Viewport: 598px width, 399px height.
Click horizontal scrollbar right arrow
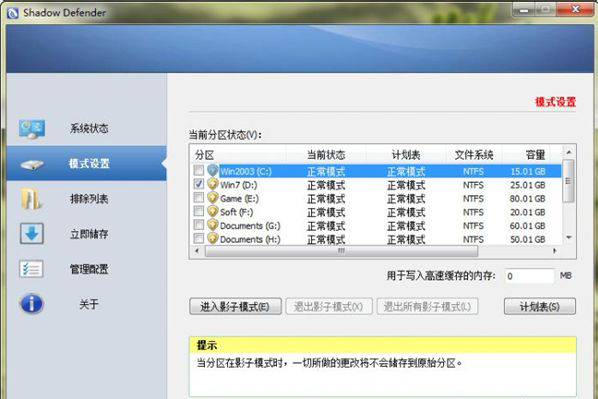(555, 251)
